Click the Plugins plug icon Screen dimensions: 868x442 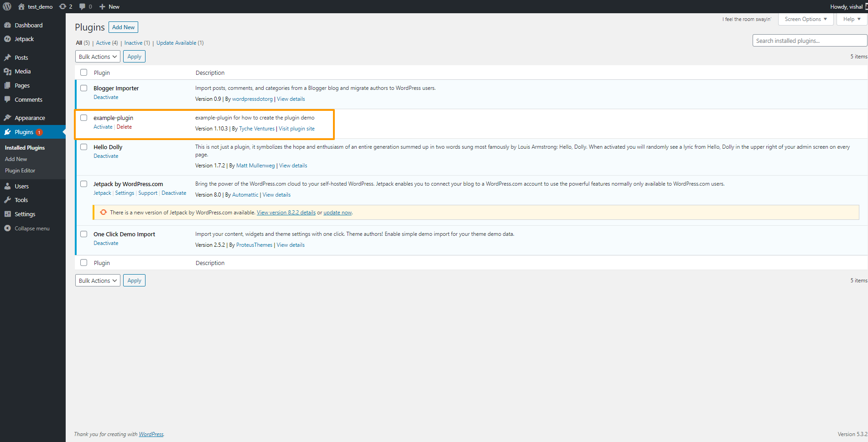[x=7, y=132]
